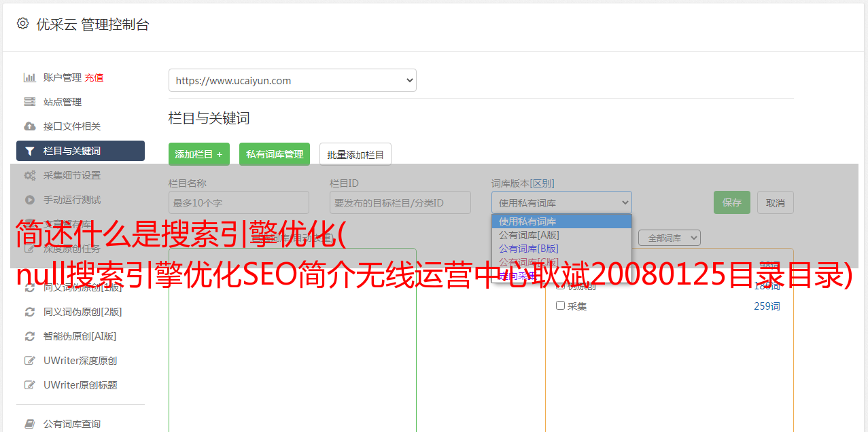Choose 使用私有词库 in the dropdown list
The image size is (868, 432).
[561, 221]
